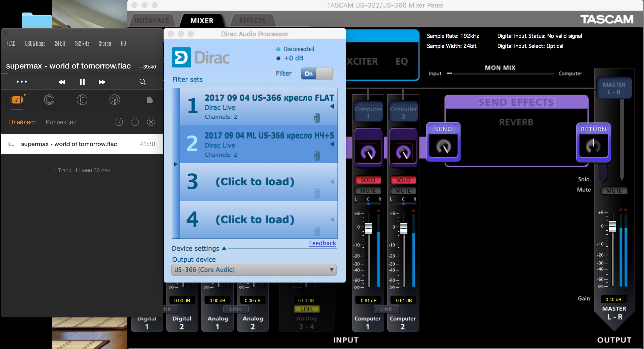
Task: Skip to next track with fast-forward icon
Action: point(102,82)
